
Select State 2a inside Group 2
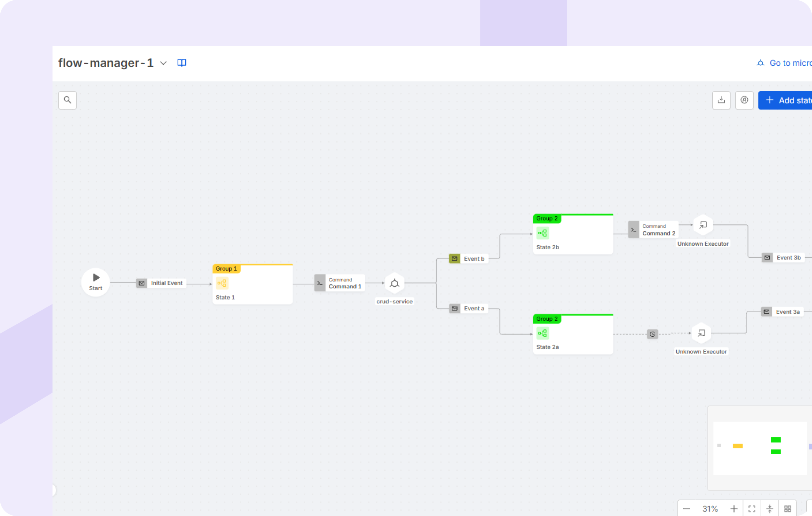pyautogui.click(x=542, y=333)
